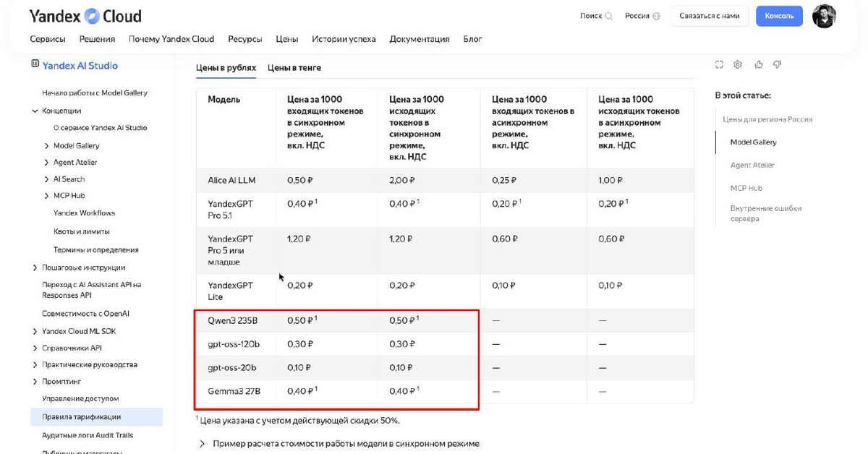Expand the Промптинг section
868x454 pixels.
(x=35, y=381)
